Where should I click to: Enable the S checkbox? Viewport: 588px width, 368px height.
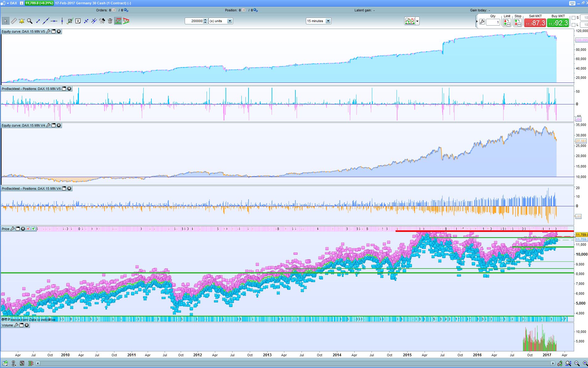coord(574,18)
